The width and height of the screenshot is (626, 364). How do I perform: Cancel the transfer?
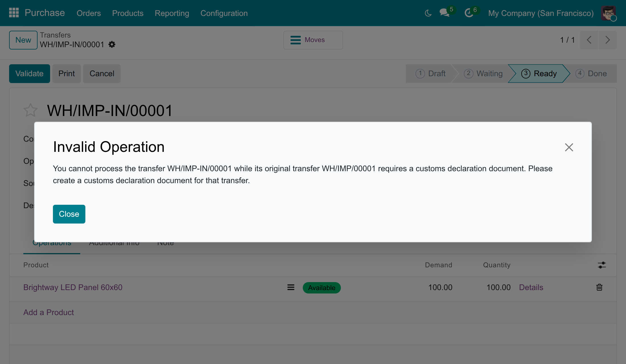(102, 74)
